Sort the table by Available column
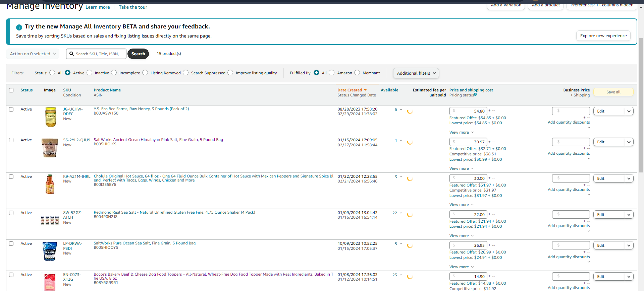 (389, 90)
